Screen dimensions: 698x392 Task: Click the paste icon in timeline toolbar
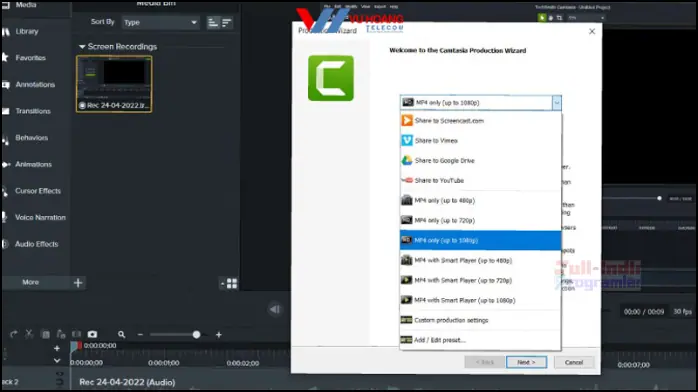pyautogui.click(x=61, y=334)
